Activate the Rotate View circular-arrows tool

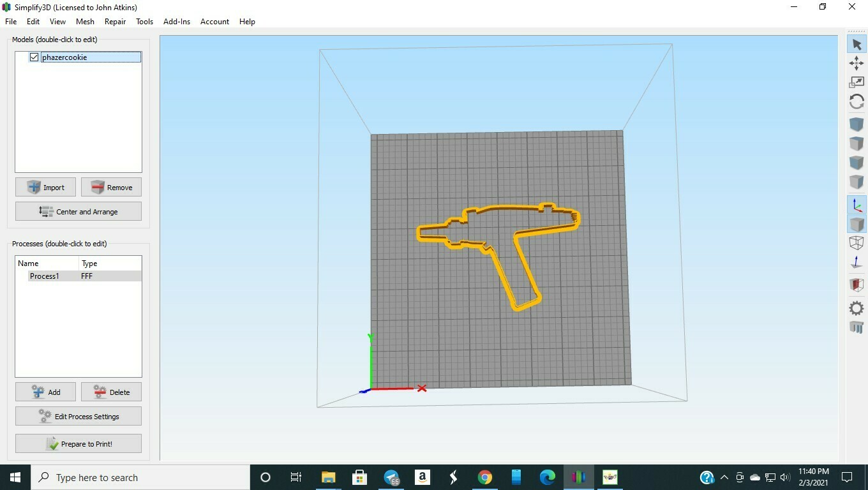click(857, 101)
